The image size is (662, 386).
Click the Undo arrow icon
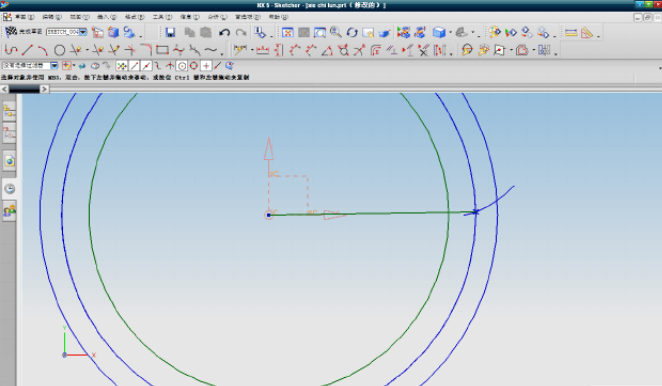point(224,33)
